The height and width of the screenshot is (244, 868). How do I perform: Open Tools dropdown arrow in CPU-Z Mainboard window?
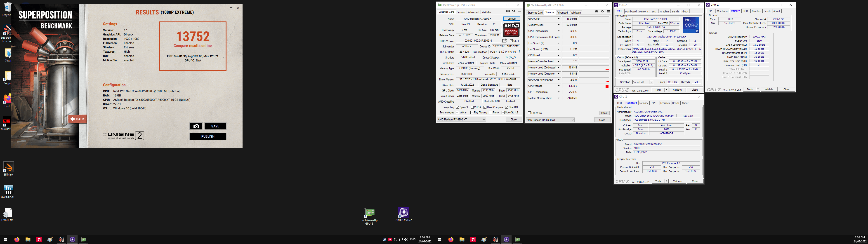point(667,181)
